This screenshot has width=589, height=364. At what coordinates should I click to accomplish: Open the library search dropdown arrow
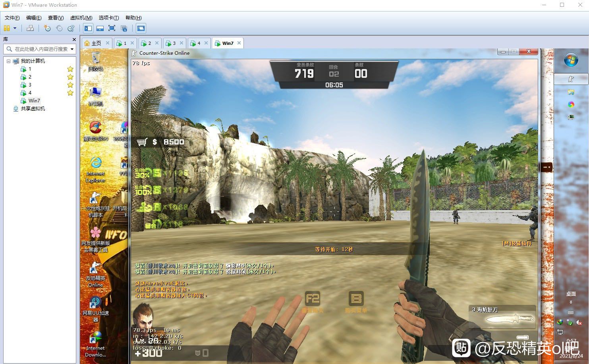72,49
